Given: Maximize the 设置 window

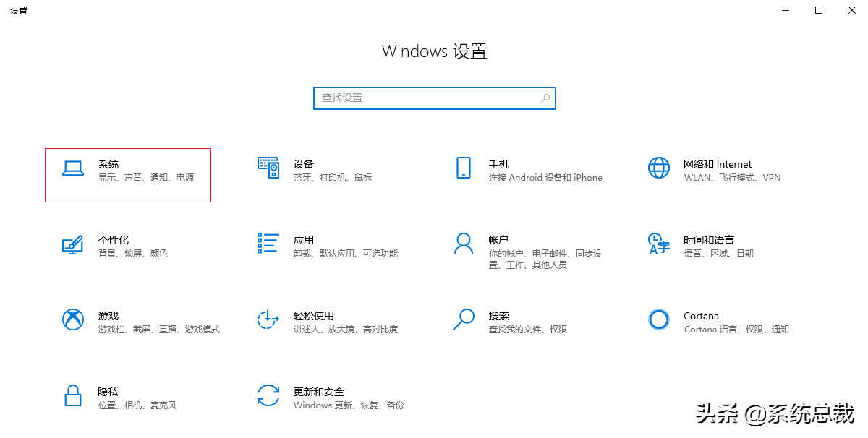Looking at the screenshot, I should tap(819, 10).
